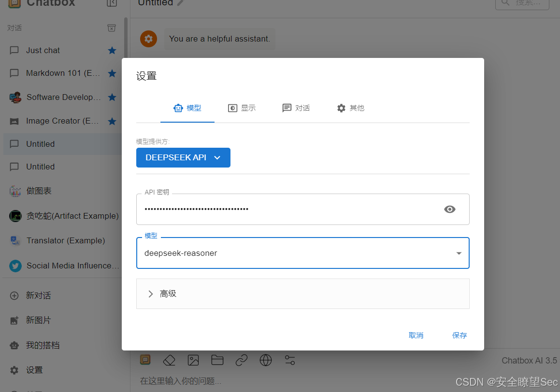Click the sidebar scrollbar

[x=126, y=38]
